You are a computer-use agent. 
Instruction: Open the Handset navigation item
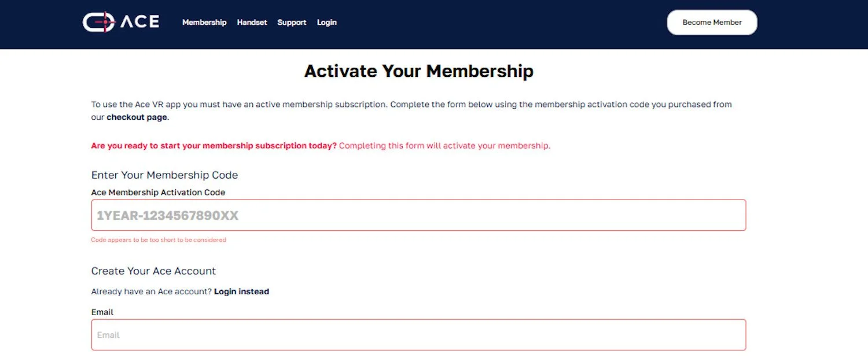[x=252, y=23]
